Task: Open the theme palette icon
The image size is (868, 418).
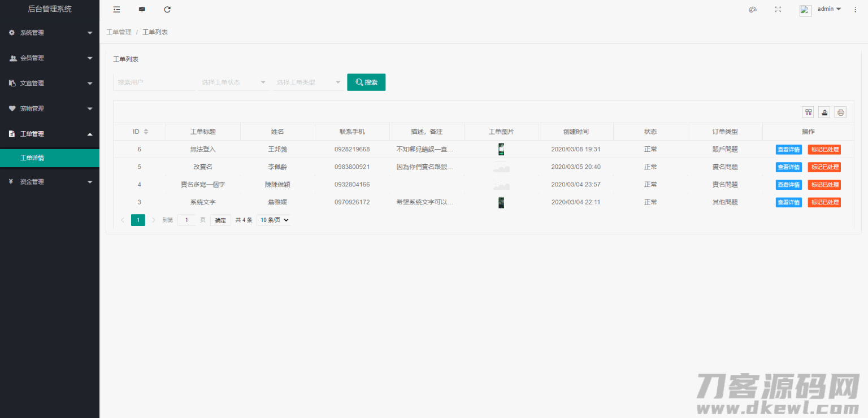Action: click(753, 10)
